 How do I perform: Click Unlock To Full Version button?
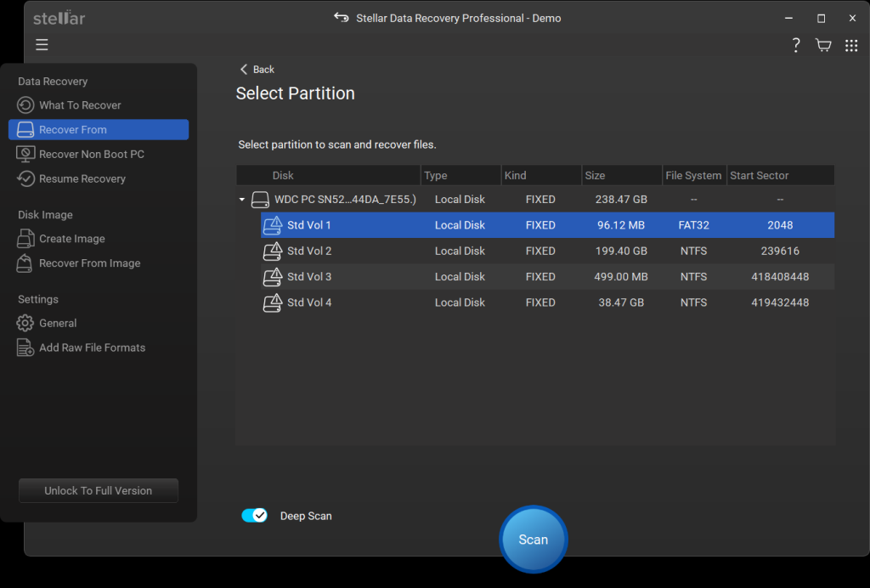pyautogui.click(x=99, y=490)
